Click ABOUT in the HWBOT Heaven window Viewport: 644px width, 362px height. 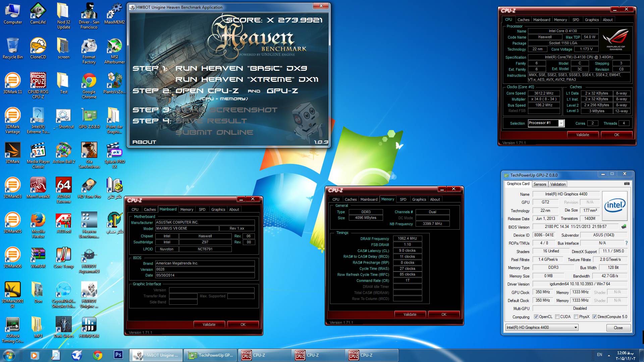(x=144, y=142)
